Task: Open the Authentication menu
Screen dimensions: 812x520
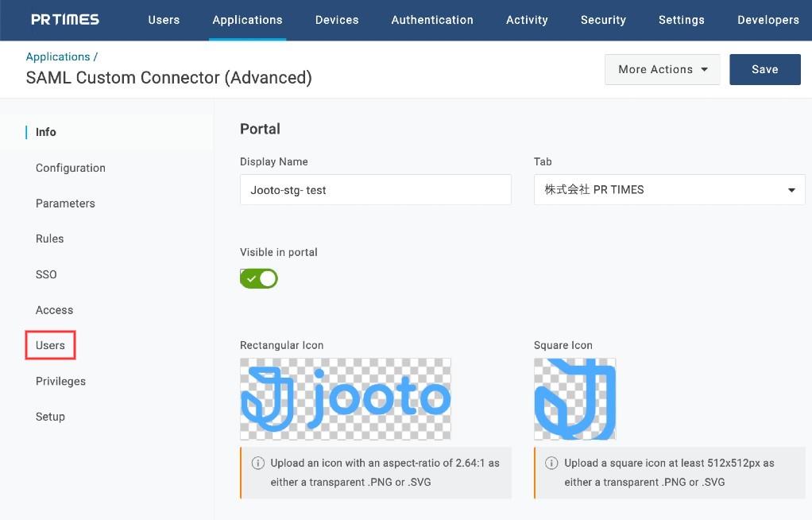Action: click(x=432, y=20)
